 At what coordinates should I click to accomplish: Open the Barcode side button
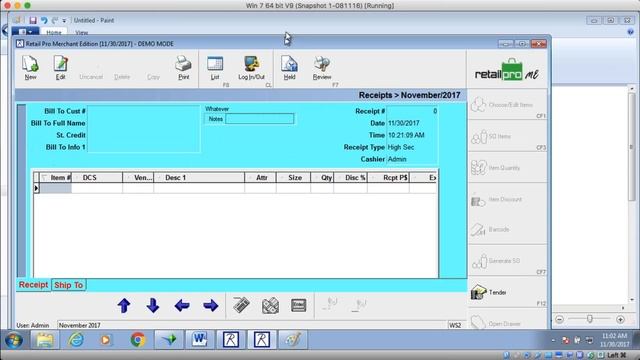(507, 229)
